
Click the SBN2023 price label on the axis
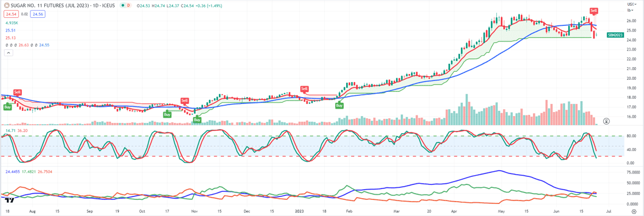point(615,36)
